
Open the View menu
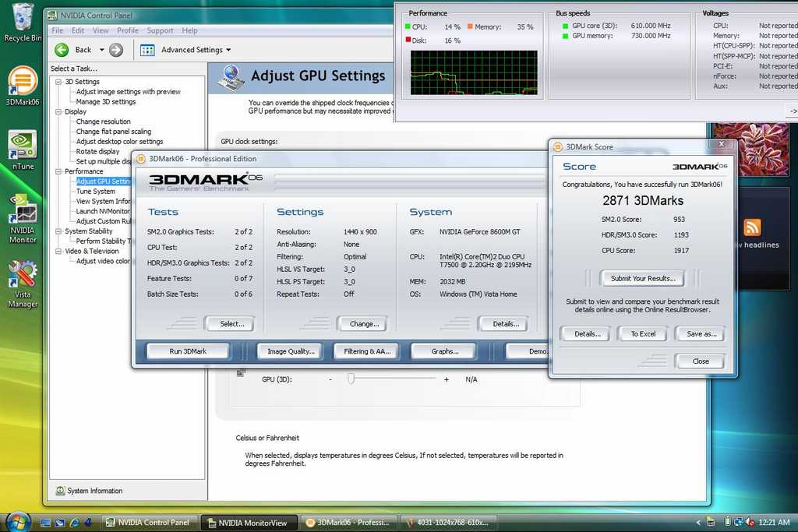point(101,30)
